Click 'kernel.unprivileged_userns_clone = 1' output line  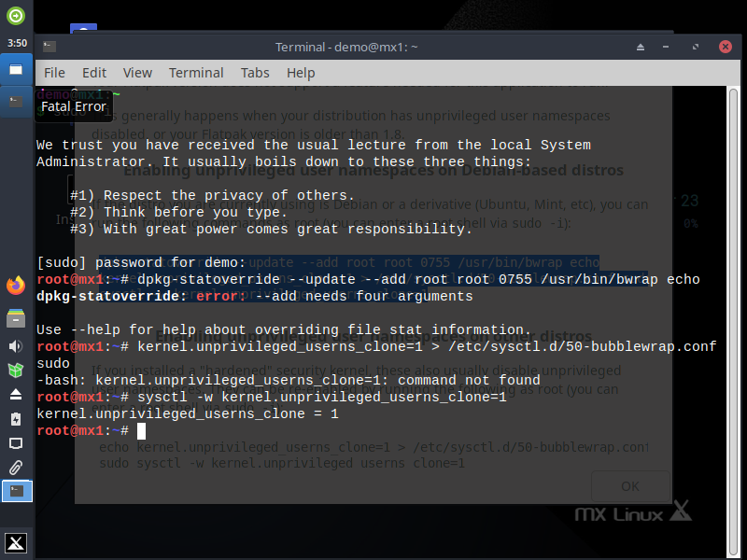tap(188, 413)
